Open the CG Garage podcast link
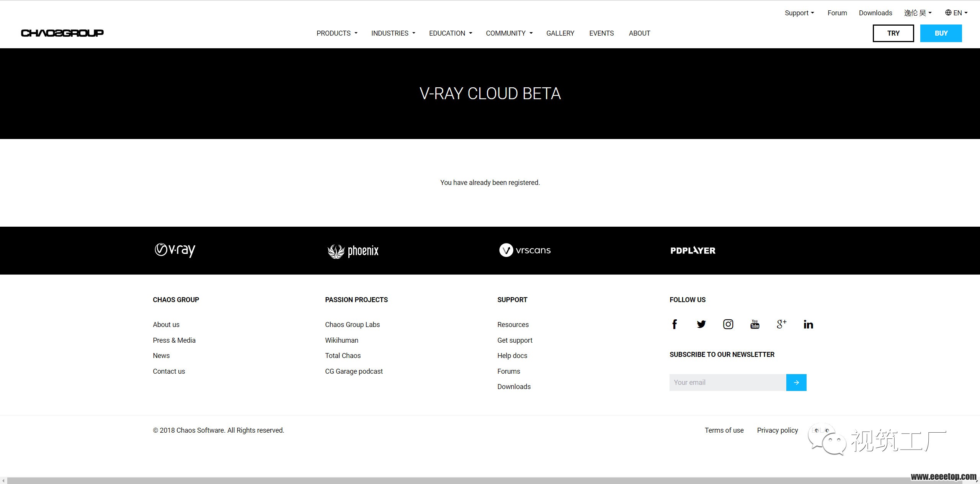This screenshot has width=980, height=484. point(354,371)
